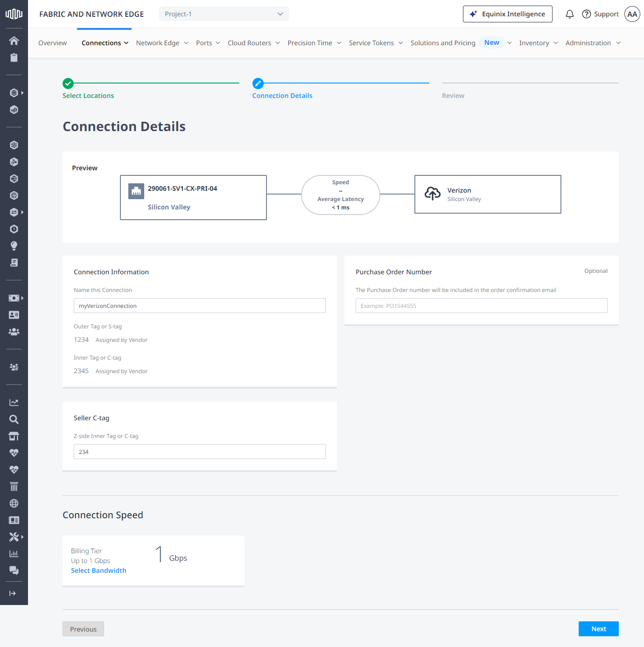Open the bar chart hexagon icon

(x=14, y=110)
